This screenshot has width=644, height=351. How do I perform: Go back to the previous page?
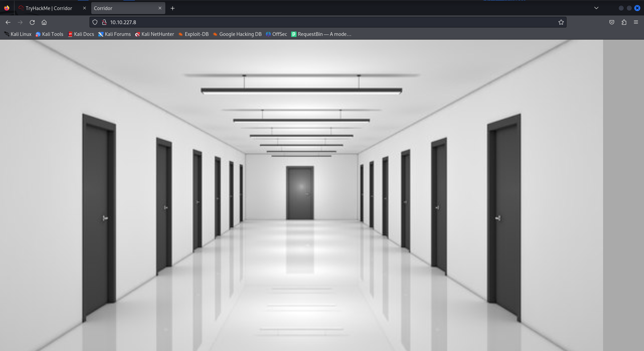click(x=8, y=22)
